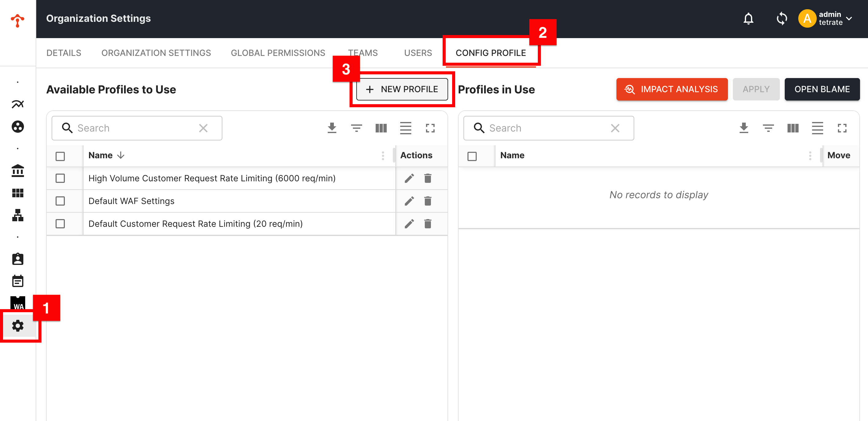Open the dashboard trend-line sidebar icon

[x=18, y=104]
